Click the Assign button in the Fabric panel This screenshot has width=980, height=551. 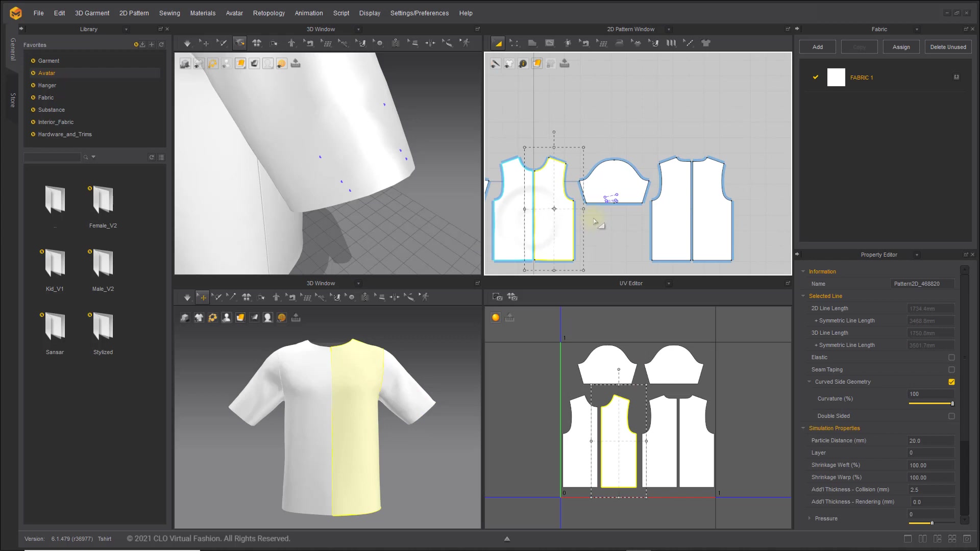(901, 46)
